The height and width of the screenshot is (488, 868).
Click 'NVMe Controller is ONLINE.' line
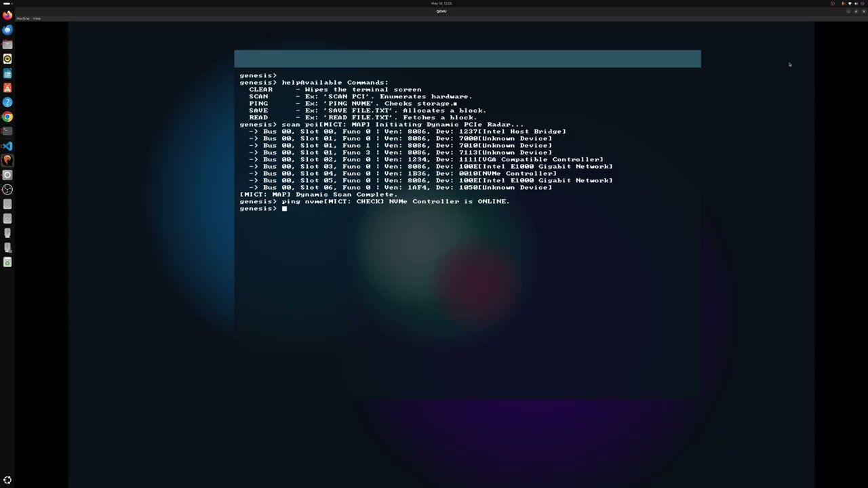[449, 201]
